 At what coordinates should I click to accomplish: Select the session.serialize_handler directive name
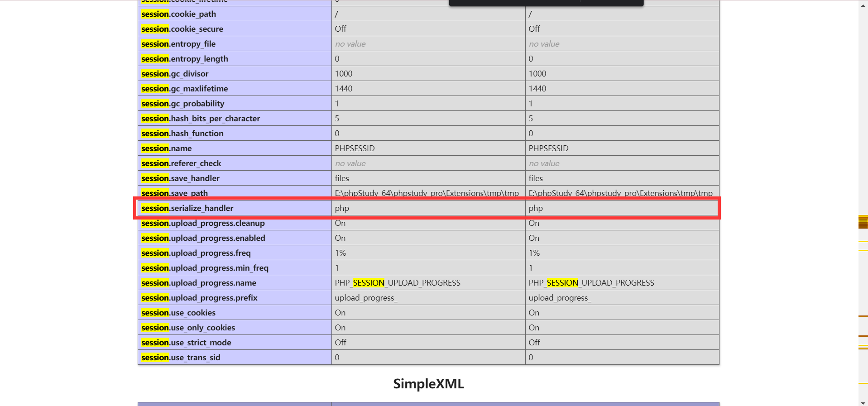coord(187,208)
